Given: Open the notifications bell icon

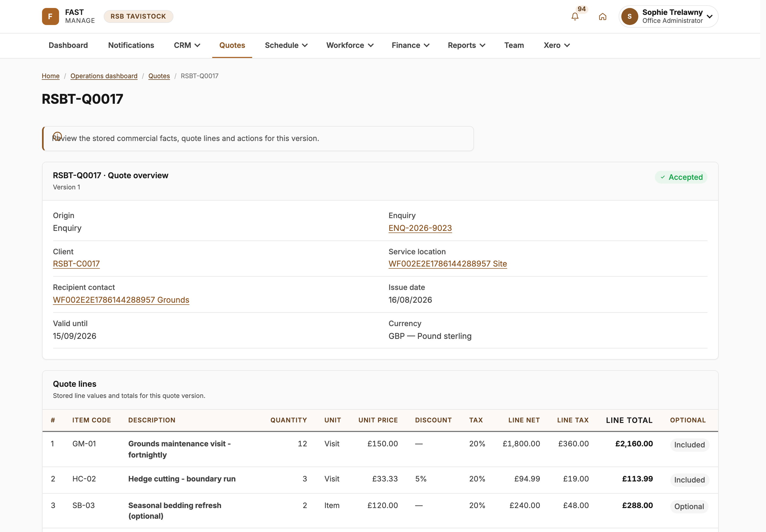Looking at the screenshot, I should 575,17.
